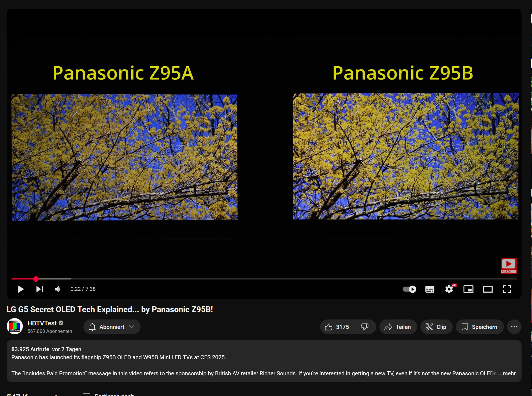Image resolution: width=532 pixels, height=396 pixels.
Task: Open the HDTVTest channel page
Action: tap(42, 323)
